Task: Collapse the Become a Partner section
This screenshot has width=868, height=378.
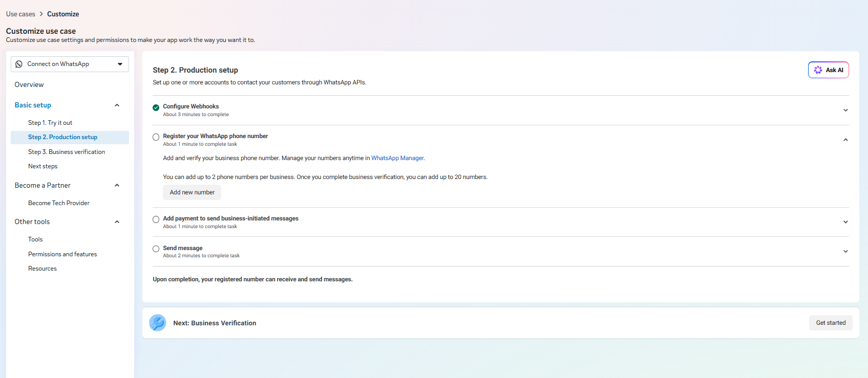Action: [117, 186]
